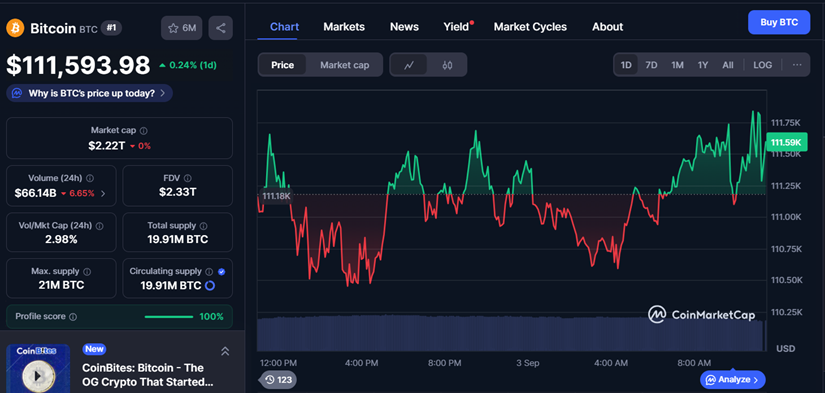Switch to the Markets tab
Screen dimensions: 825x393
[x=344, y=27]
